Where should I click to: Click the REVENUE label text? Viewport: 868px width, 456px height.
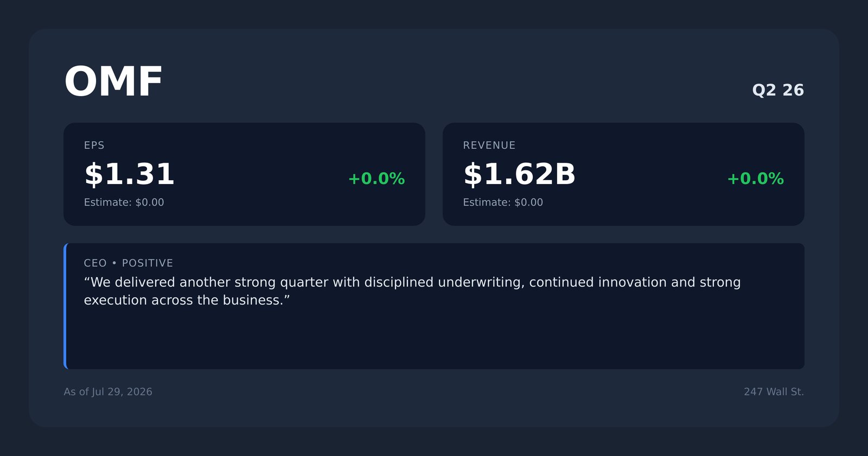pyautogui.click(x=489, y=145)
